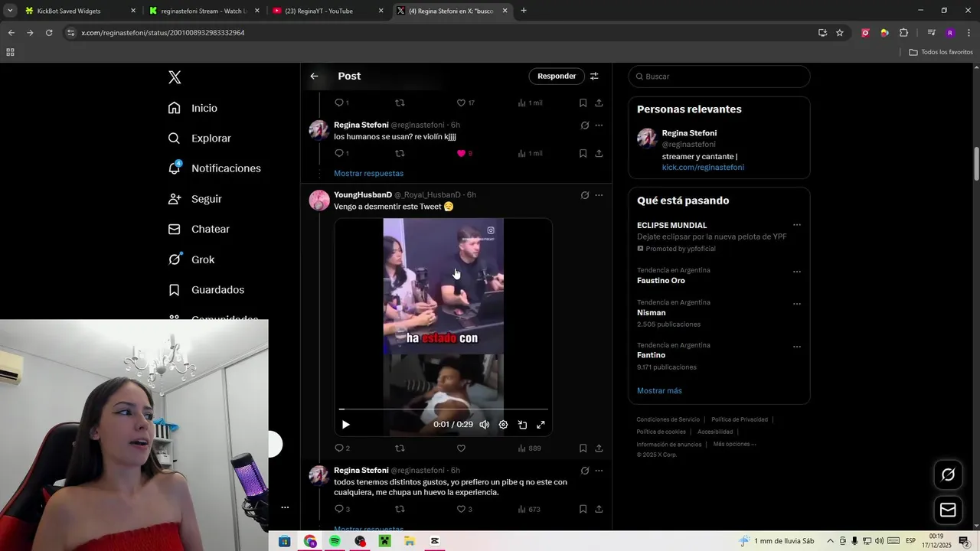Open a new browser tab
The width and height of the screenshot is (980, 551).
(x=524, y=11)
